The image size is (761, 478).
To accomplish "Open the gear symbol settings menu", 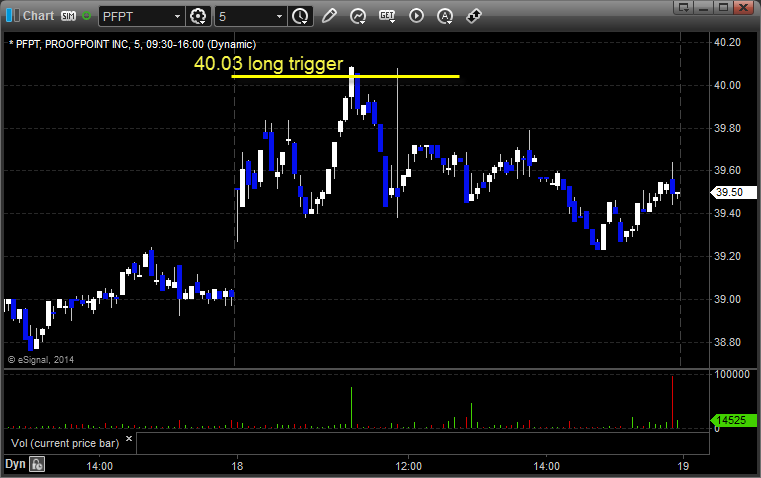I will (198, 16).
